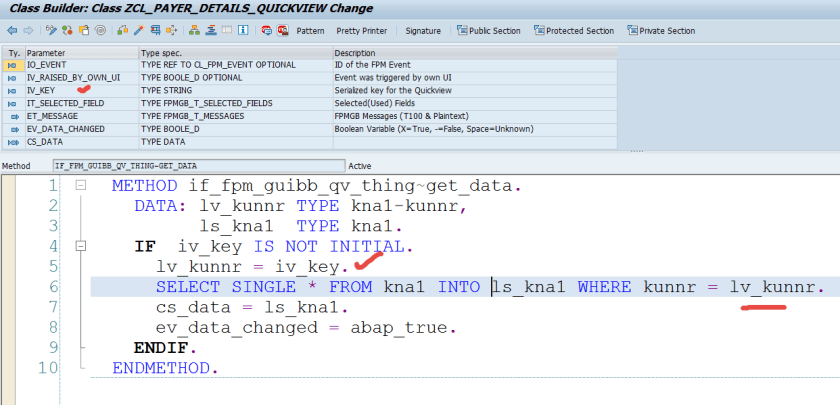The image size is (840, 405).
Task: Select the IT_SELECTED_FIELD parameter cell
Action: point(81,103)
